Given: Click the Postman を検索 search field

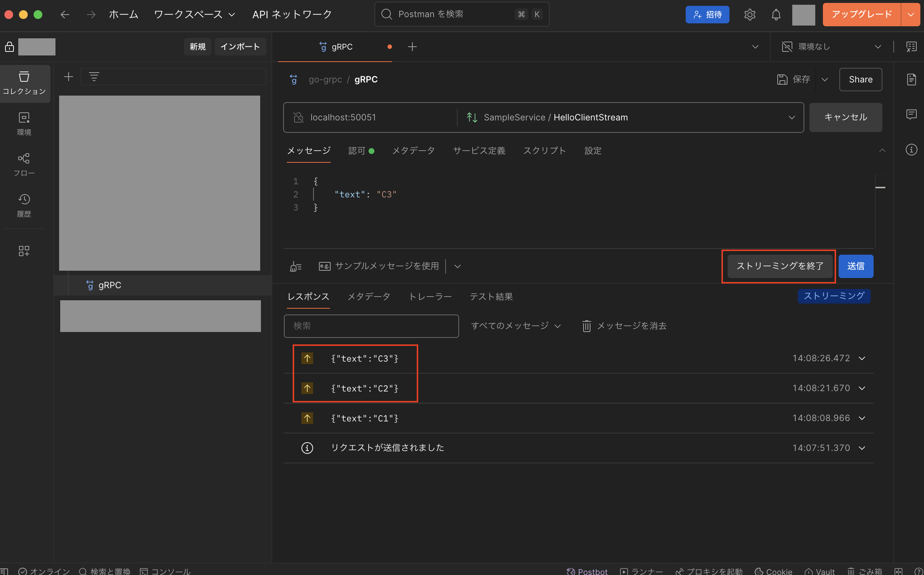Looking at the screenshot, I should [461, 15].
